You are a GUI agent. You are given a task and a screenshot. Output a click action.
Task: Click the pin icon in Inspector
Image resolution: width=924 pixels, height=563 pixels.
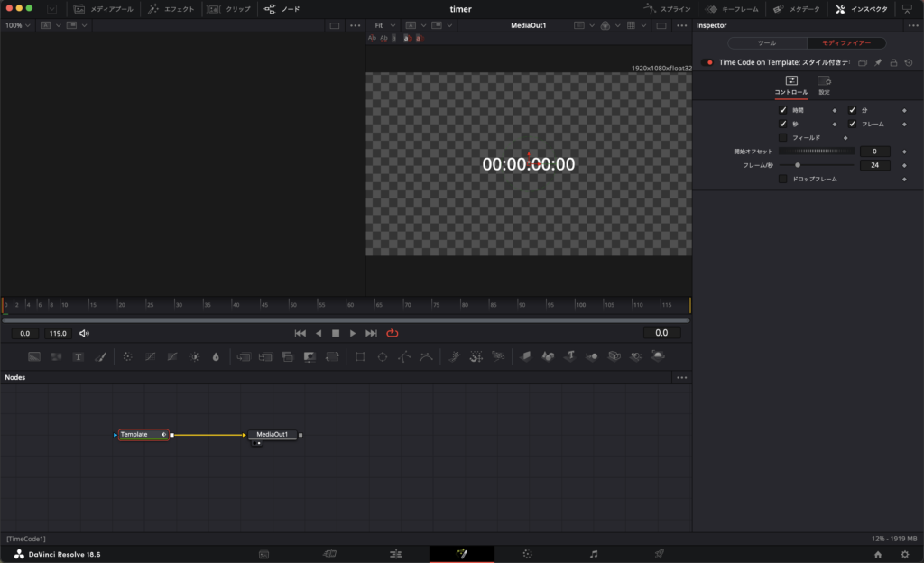(x=878, y=62)
